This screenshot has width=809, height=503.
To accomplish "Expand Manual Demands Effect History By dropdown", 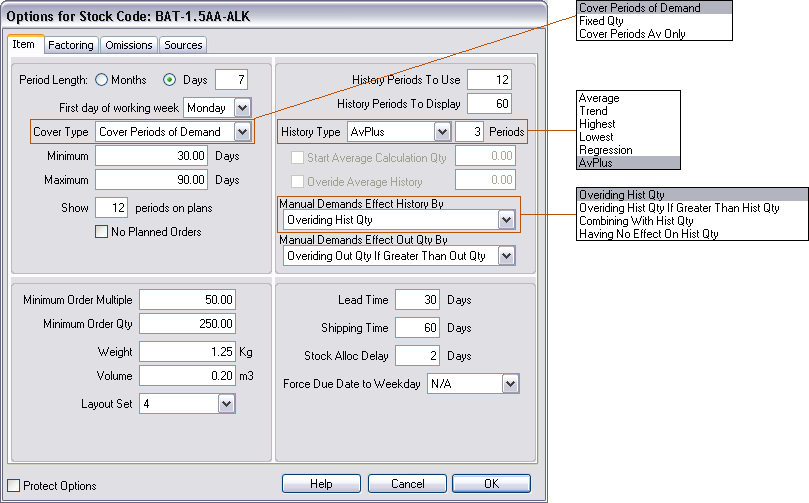I will 507,220.
